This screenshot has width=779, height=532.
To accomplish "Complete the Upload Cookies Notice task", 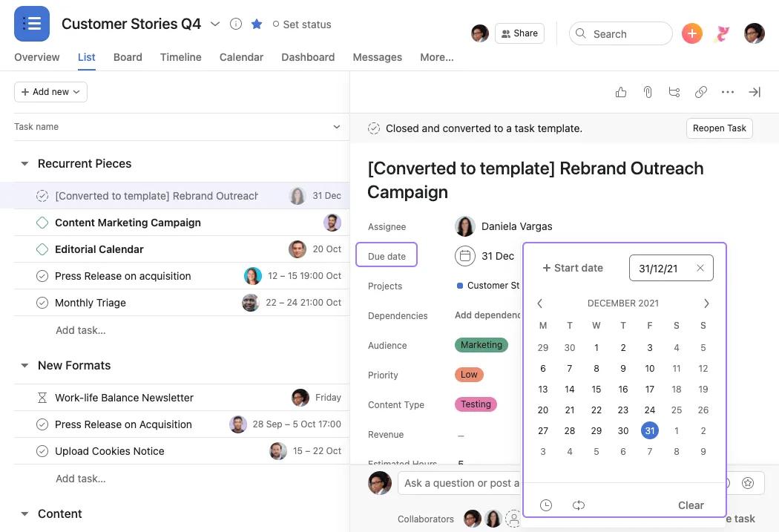I will (42, 450).
